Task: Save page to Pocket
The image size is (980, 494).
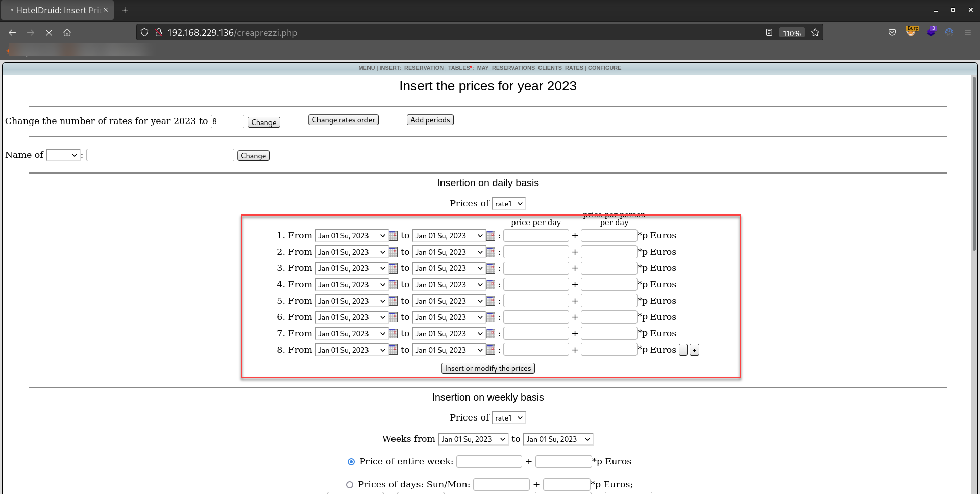Action: 892,32
